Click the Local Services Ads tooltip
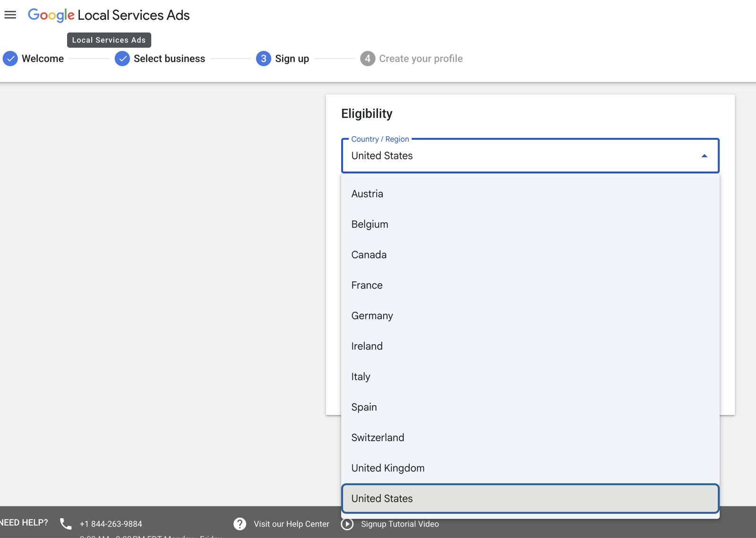The height and width of the screenshot is (538, 756). point(109,40)
